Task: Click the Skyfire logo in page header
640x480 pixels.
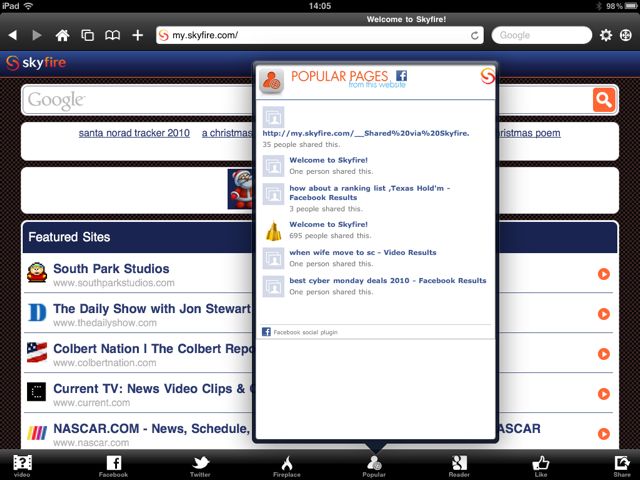Action: tap(36, 63)
